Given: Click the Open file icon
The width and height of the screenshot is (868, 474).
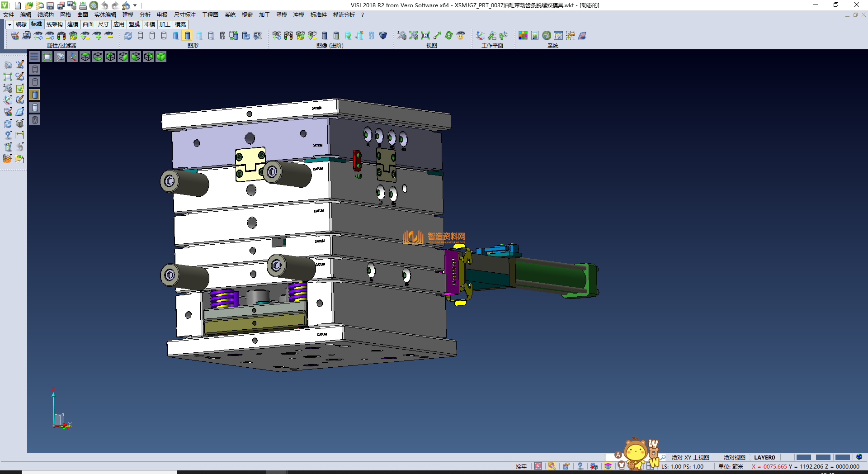Looking at the screenshot, I should (28, 5).
